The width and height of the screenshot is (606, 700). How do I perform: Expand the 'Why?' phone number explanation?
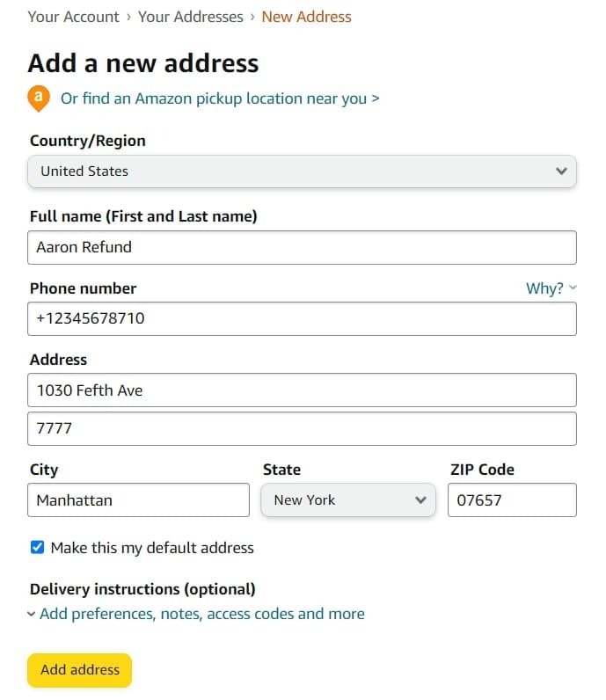(x=545, y=288)
